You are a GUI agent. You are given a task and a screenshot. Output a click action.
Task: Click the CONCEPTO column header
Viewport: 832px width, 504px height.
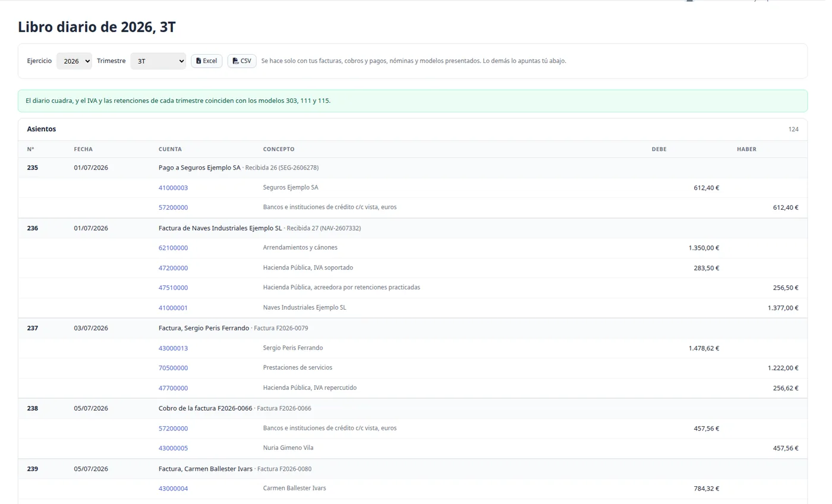click(x=279, y=149)
